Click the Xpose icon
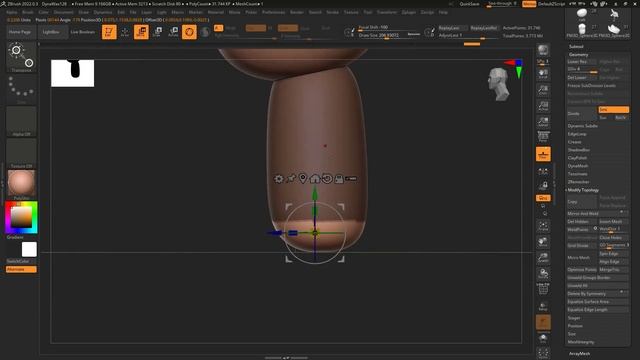Image resolution: width=640 pixels, height=360 pixels. [543, 353]
